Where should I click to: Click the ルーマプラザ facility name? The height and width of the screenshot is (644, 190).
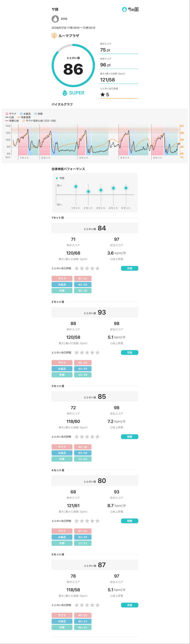click(x=69, y=36)
